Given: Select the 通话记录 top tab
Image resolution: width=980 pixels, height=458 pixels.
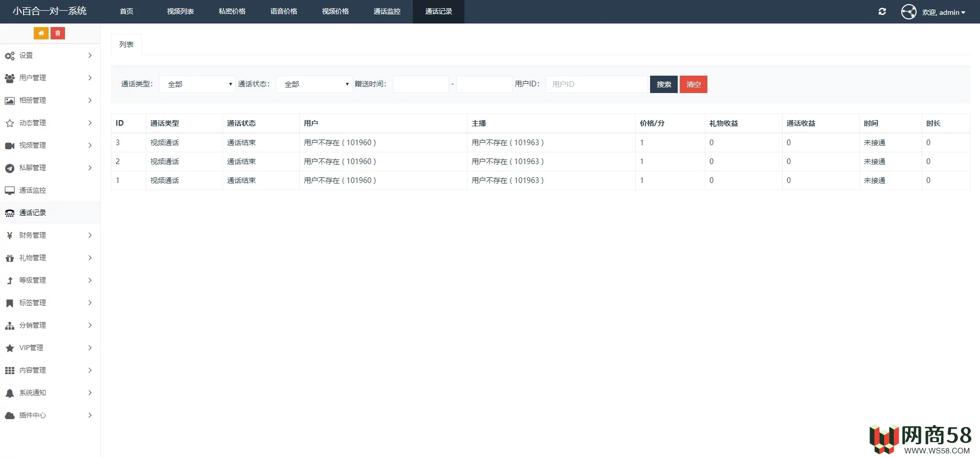Looking at the screenshot, I should tap(439, 12).
